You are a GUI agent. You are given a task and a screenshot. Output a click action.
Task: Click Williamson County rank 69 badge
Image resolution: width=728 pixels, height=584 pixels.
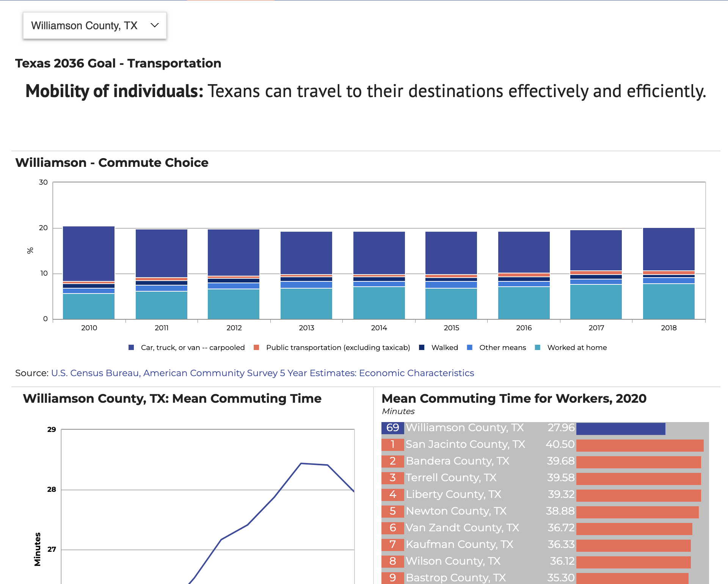[392, 428]
